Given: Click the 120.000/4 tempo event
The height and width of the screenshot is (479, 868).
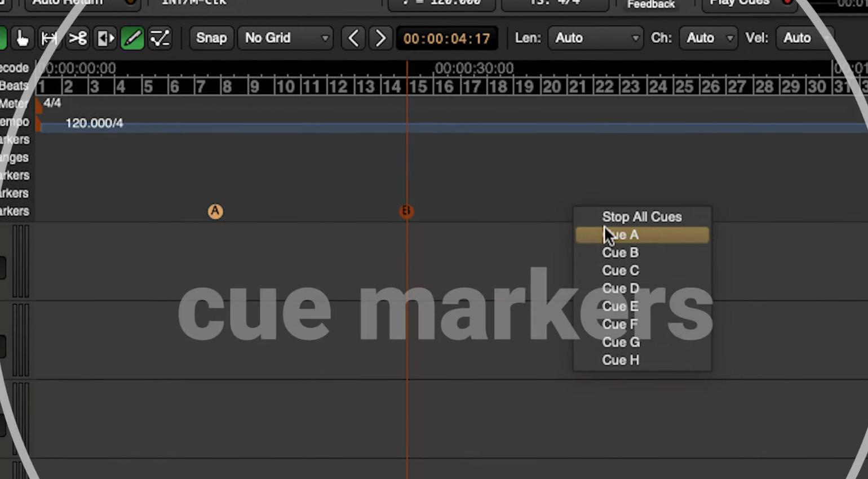Looking at the screenshot, I should click(94, 123).
